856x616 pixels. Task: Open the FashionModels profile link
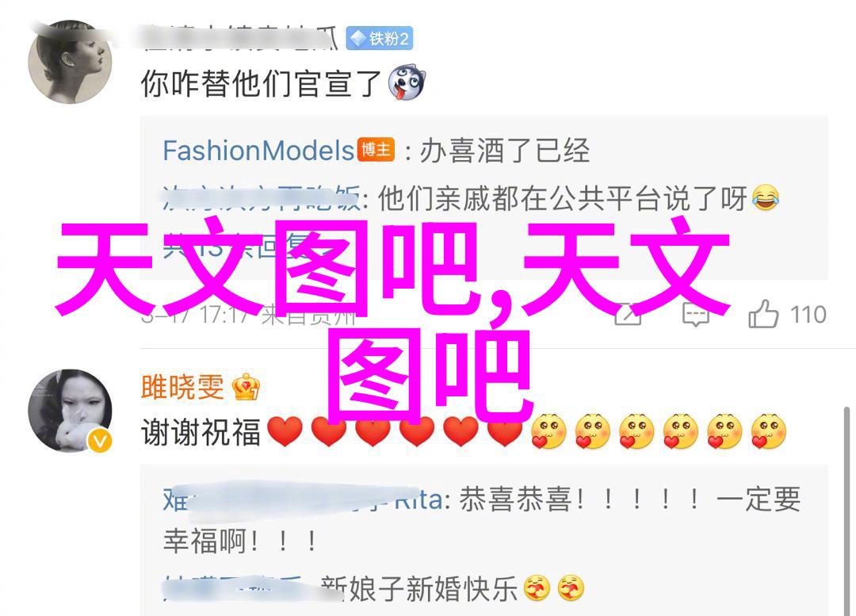[x=258, y=150]
